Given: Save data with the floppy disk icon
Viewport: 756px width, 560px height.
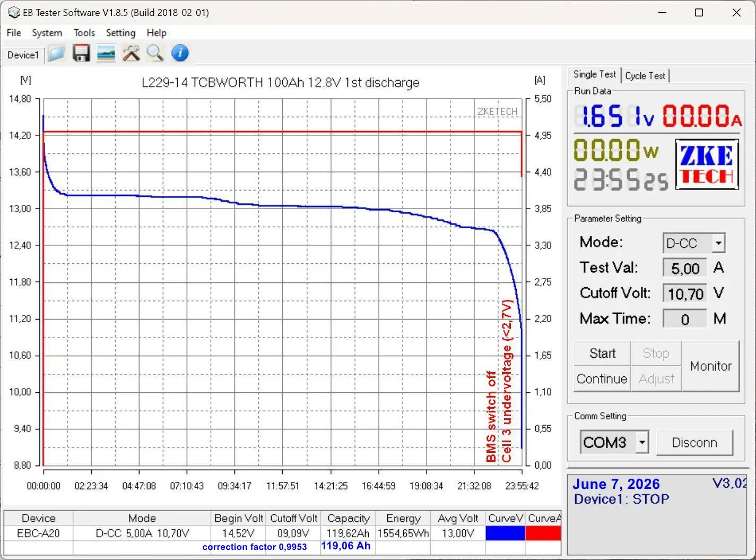Looking at the screenshot, I should [x=81, y=53].
